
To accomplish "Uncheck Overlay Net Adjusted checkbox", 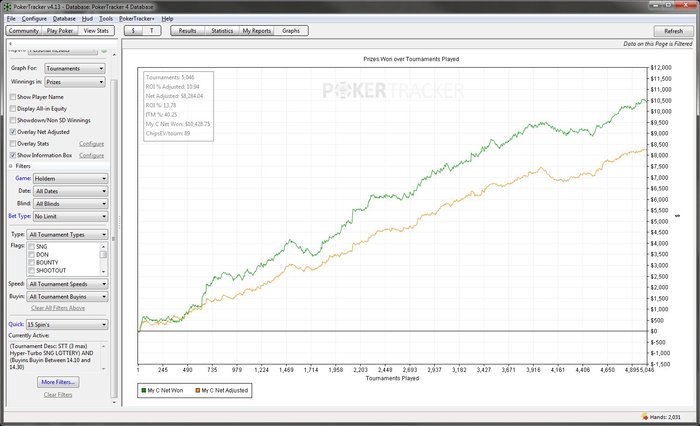I will pyautogui.click(x=13, y=132).
